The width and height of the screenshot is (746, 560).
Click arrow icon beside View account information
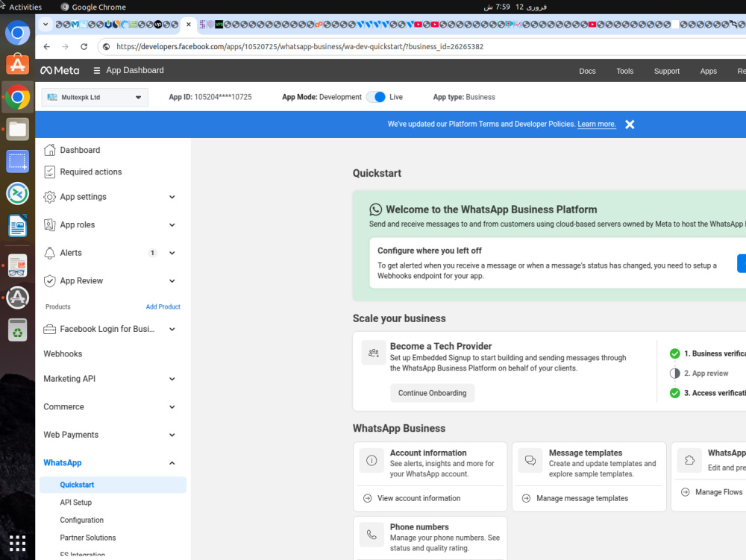tap(367, 498)
